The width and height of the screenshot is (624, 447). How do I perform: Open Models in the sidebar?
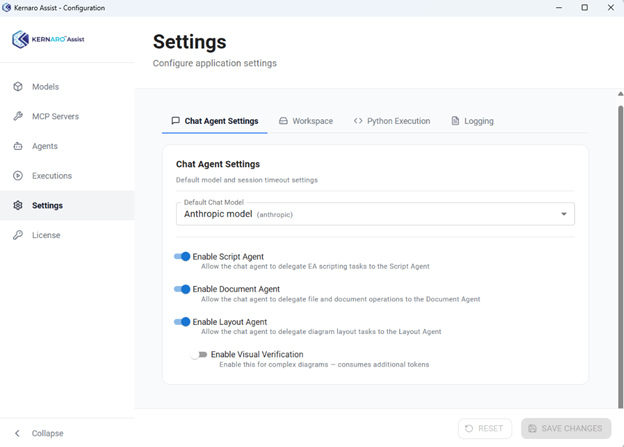(67, 86)
